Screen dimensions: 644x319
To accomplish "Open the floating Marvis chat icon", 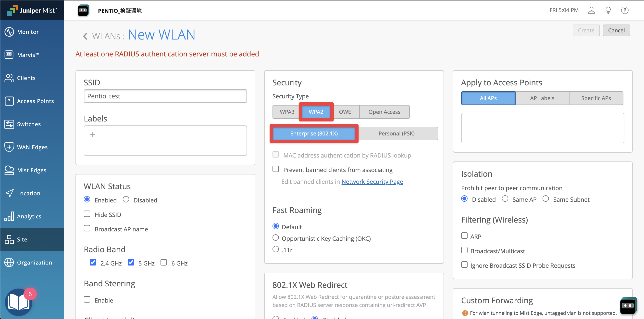I will coord(628,305).
